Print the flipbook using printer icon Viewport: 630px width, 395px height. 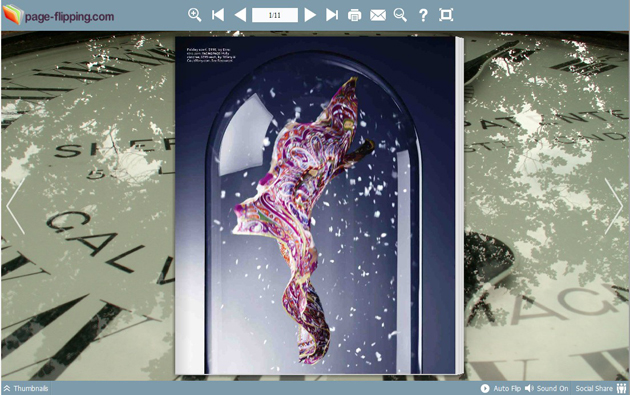pos(354,15)
